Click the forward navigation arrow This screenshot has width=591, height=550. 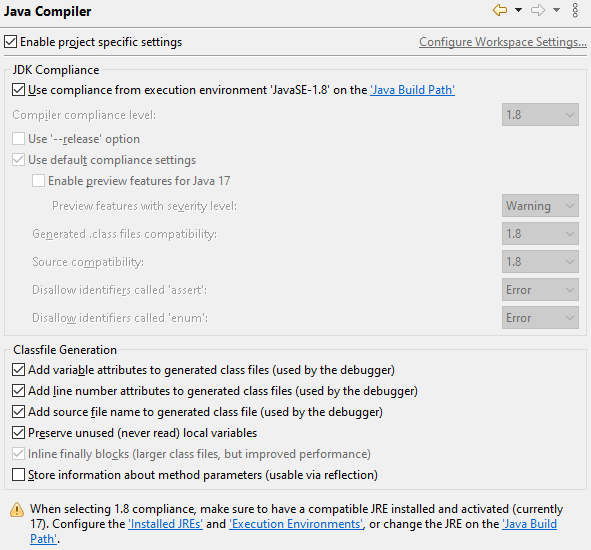click(x=538, y=10)
